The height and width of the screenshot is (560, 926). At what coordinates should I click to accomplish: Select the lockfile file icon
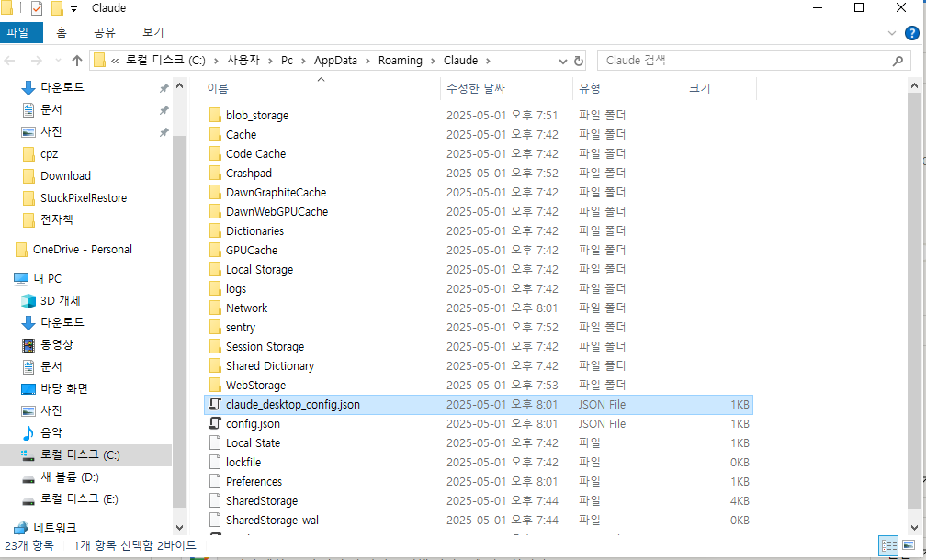point(215,462)
